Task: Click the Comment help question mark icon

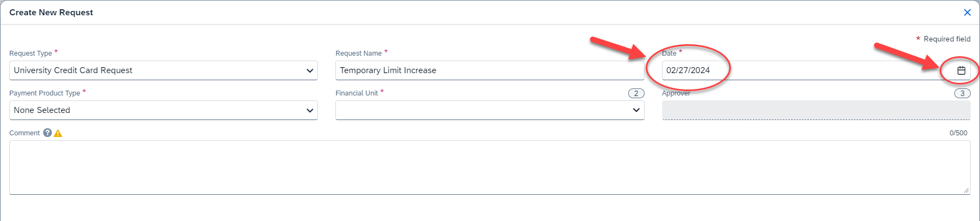Action: 48,133
